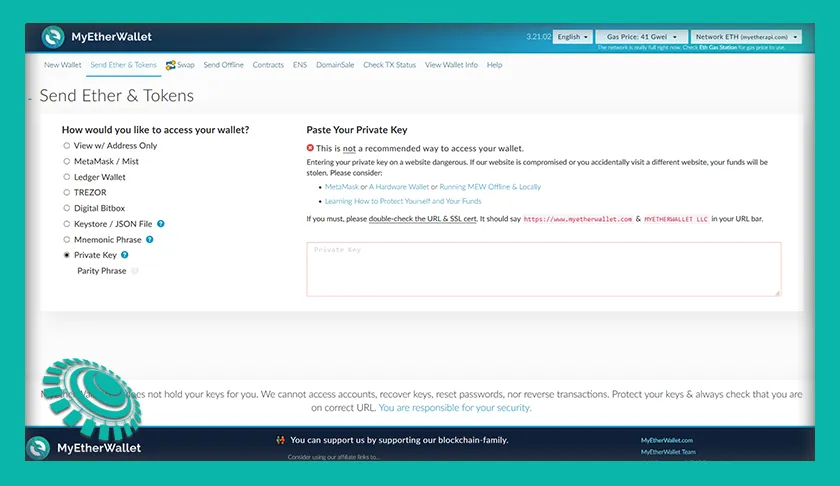Viewport: 840px width, 486px height.
Task: Select Mnemonic Phrase radio button
Action: 66,240
